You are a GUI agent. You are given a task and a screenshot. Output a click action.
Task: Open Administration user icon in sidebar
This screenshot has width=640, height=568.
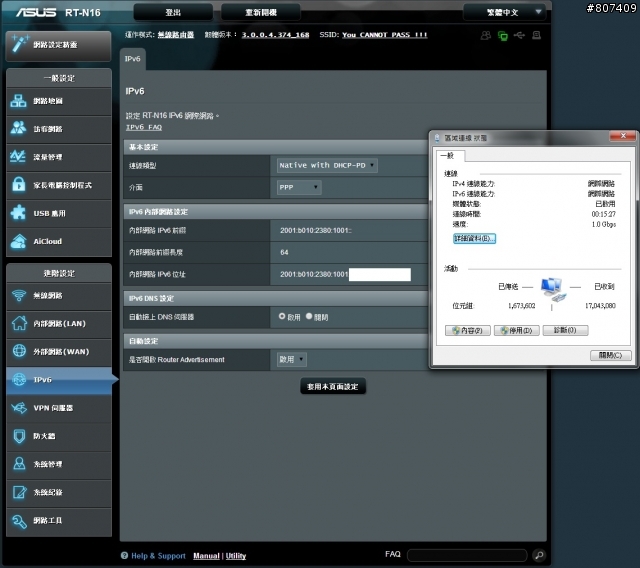[x=19, y=464]
